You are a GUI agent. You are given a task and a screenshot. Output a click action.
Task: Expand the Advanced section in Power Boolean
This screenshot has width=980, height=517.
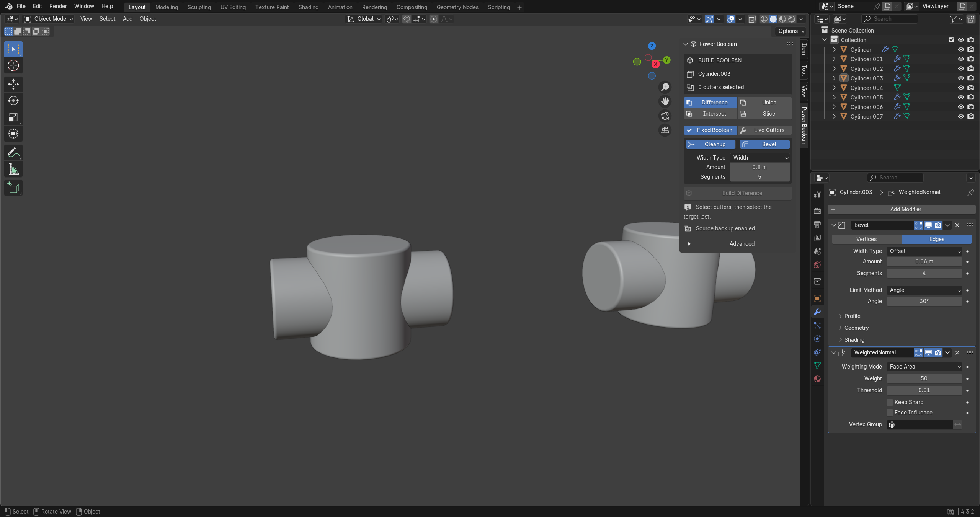point(738,244)
